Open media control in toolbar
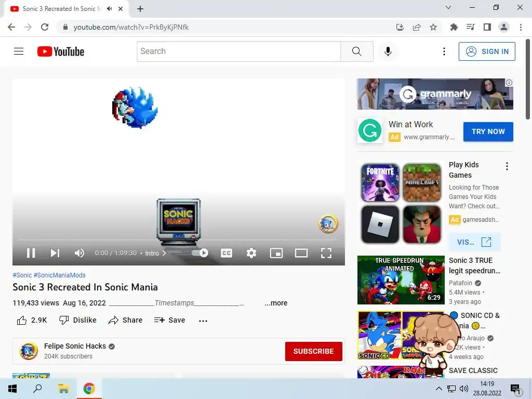532x399 pixels. [470, 27]
